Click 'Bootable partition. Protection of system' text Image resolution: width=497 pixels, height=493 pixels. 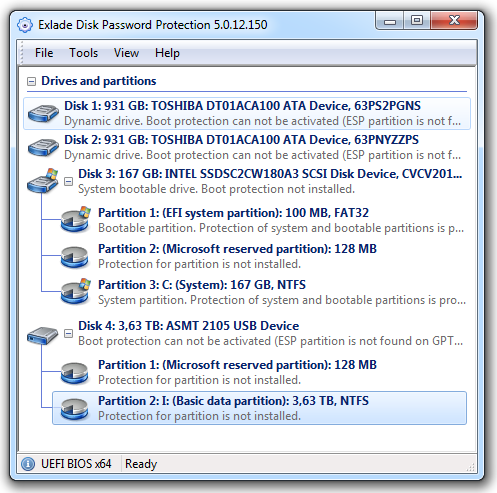pyautogui.click(x=281, y=228)
